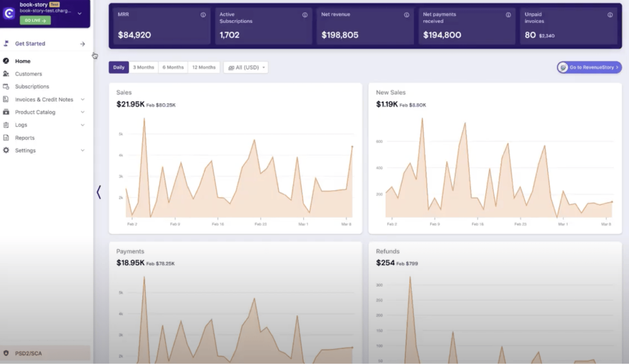Switch to the 12 Months view

204,67
